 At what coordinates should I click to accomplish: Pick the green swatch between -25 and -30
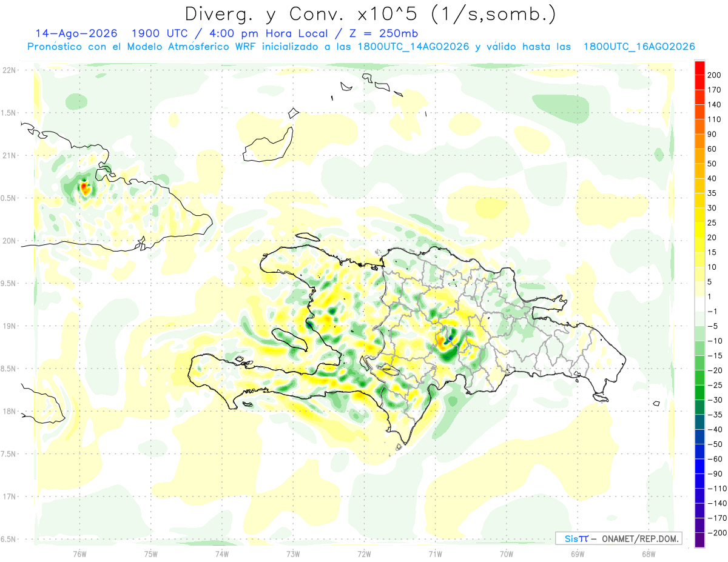(x=699, y=392)
